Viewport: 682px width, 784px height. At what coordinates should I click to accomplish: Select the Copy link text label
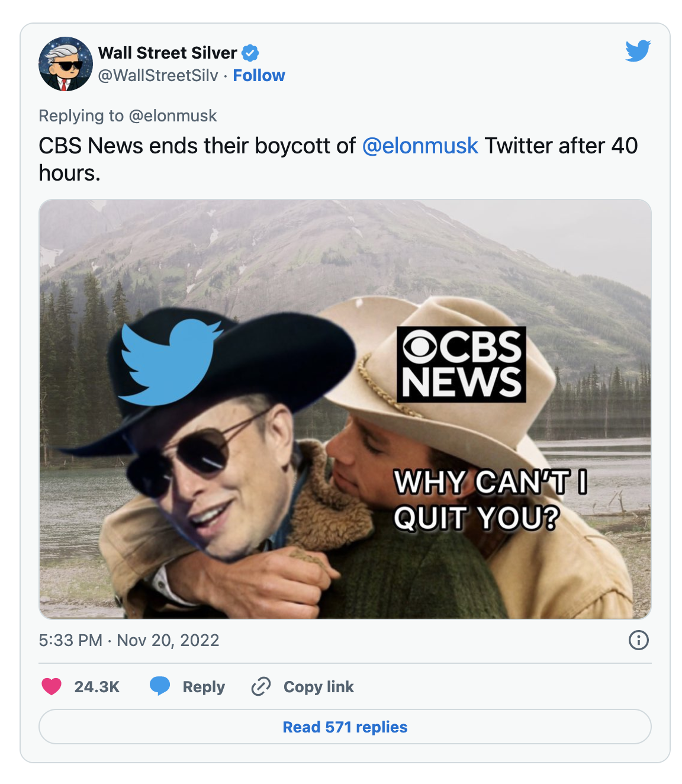pyautogui.click(x=319, y=687)
